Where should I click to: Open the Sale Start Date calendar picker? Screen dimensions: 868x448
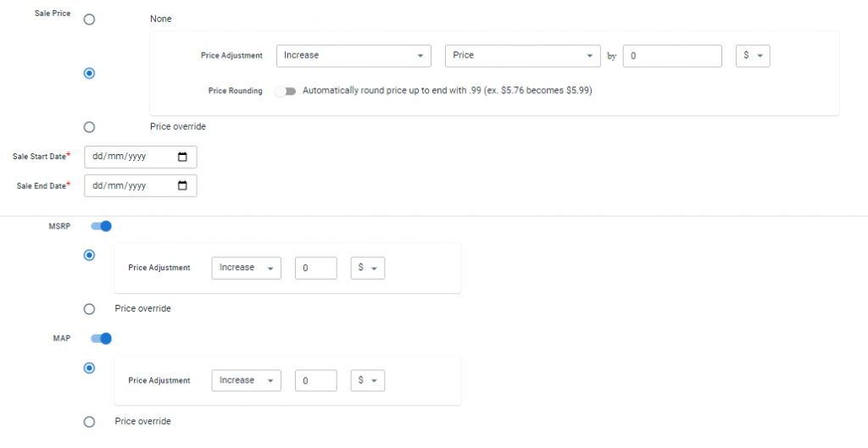(x=182, y=157)
